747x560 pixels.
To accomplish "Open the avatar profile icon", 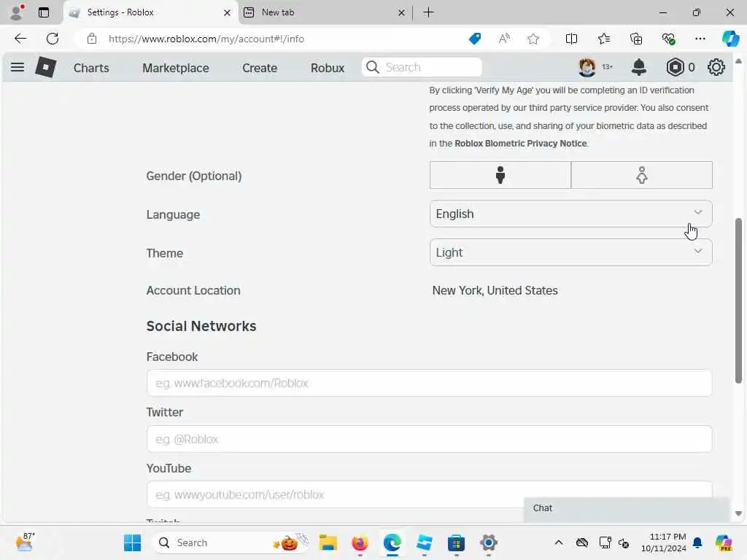I will [587, 67].
